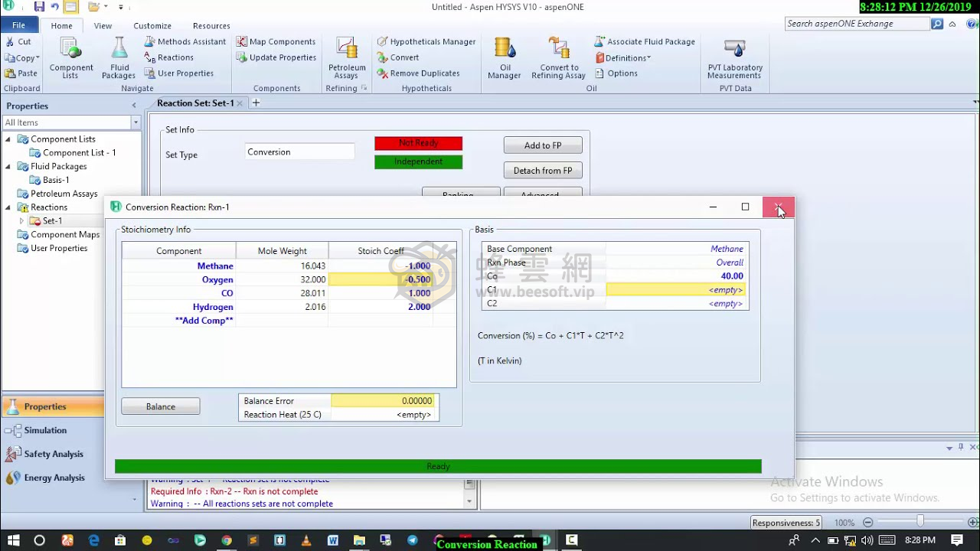Open the All Items filter dropdown
Screen dimensions: 980x551
point(136,122)
